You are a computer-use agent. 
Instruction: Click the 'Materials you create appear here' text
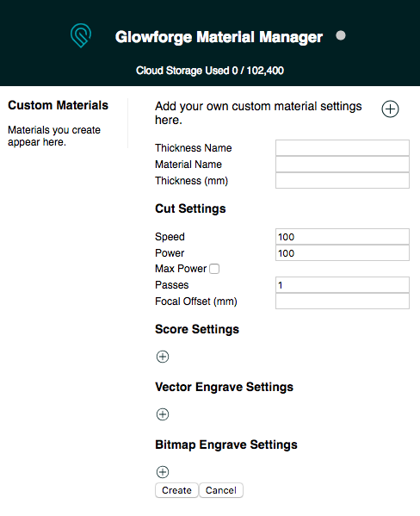[54, 136]
